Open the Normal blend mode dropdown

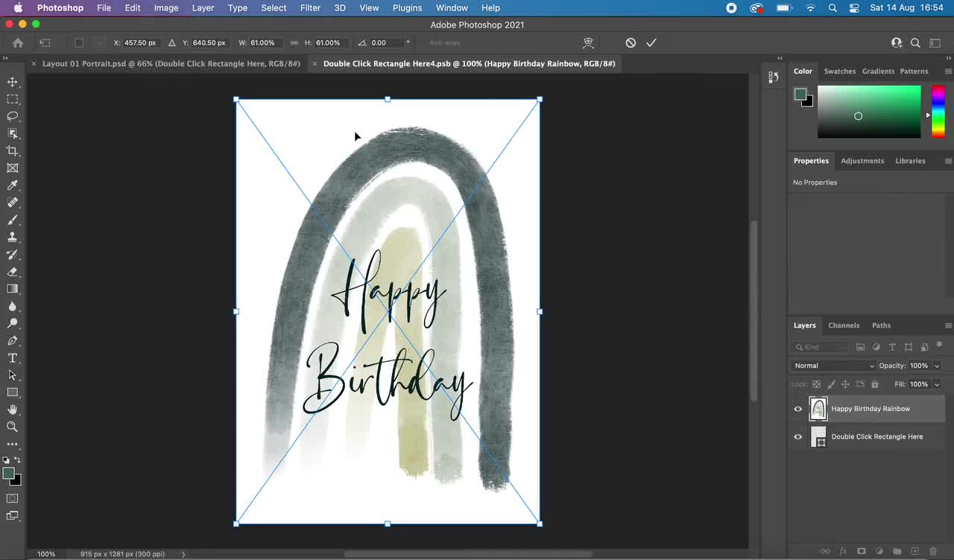[x=833, y=366]
